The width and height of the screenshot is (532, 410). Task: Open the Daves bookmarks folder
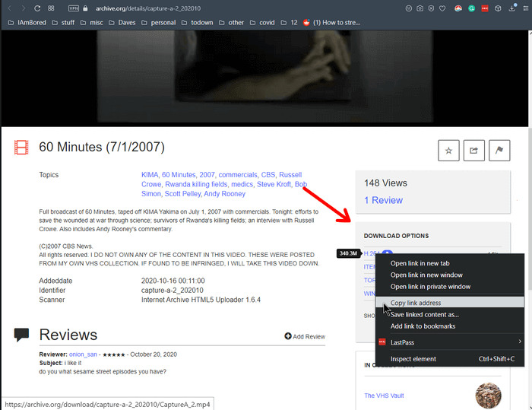122,23
